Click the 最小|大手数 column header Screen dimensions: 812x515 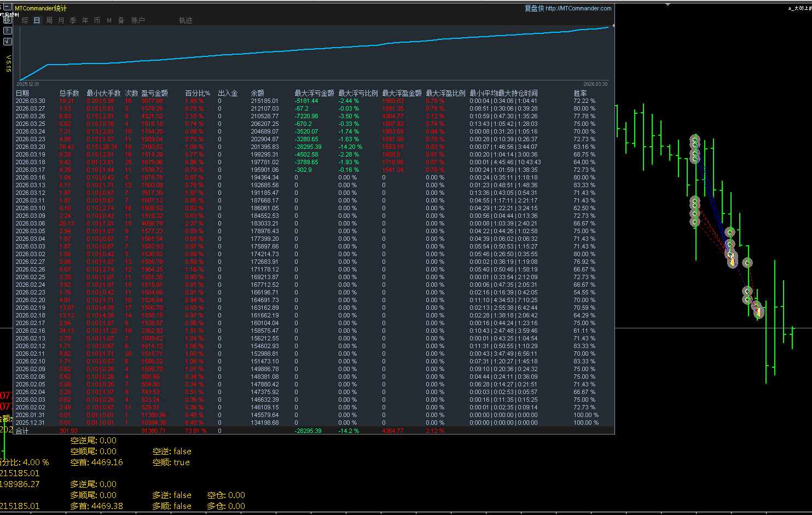[x=103, y=93]
